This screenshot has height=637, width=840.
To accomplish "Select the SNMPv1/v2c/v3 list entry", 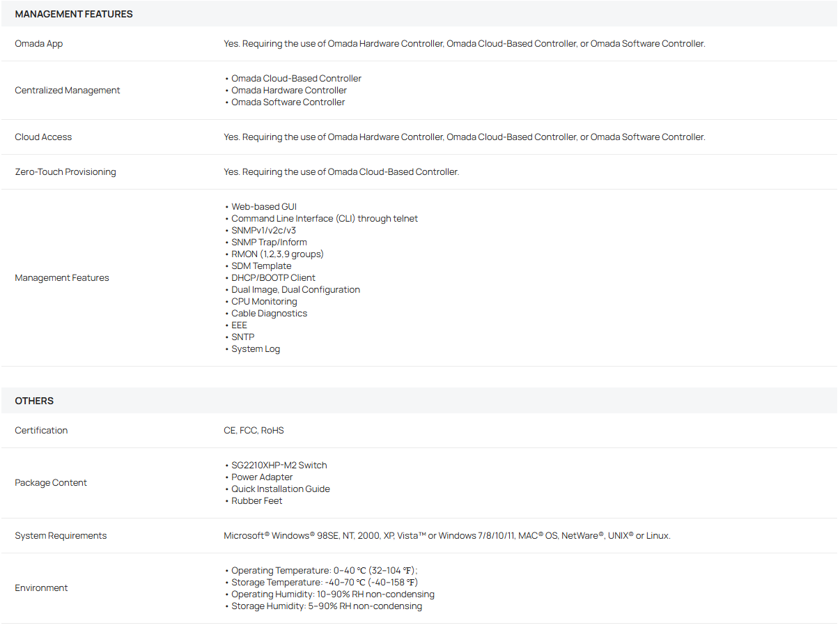I will tap(264, 230).
